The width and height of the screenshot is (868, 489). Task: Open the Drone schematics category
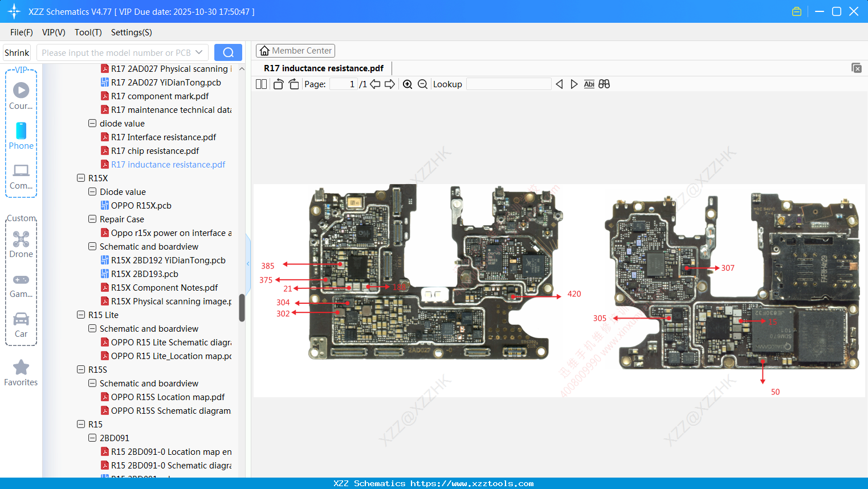click(21, 244)
